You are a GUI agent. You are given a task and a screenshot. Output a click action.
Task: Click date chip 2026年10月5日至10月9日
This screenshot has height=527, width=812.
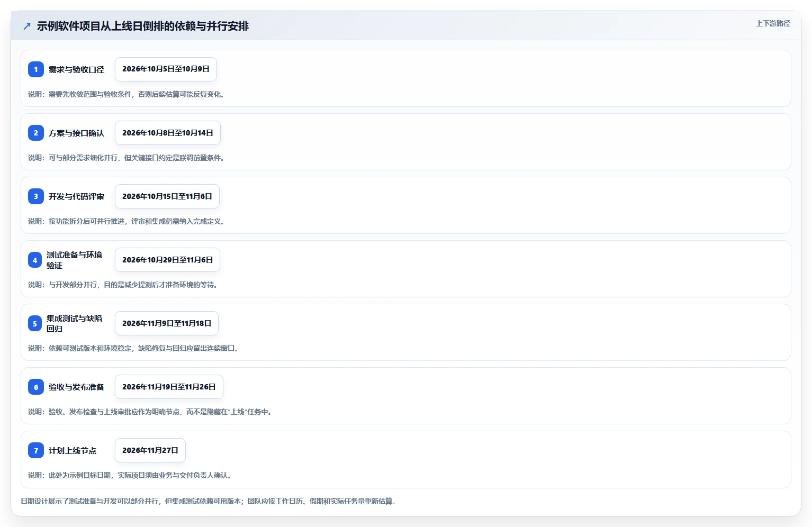tap(166, 69)
